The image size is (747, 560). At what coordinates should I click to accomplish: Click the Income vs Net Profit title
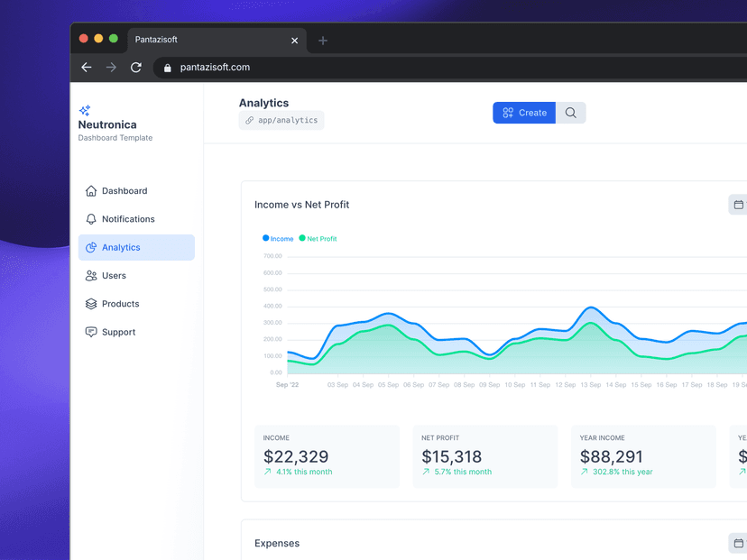pos(301,205)
